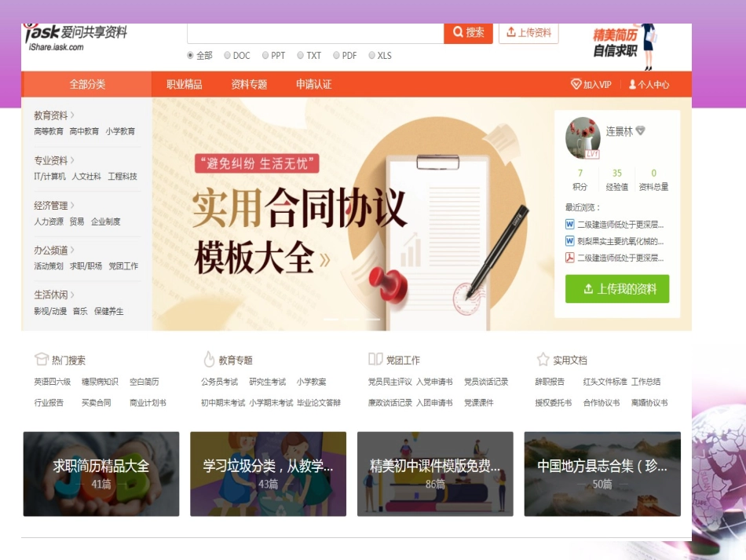Click 加入VIP in the nav bar

pos(591,84)
